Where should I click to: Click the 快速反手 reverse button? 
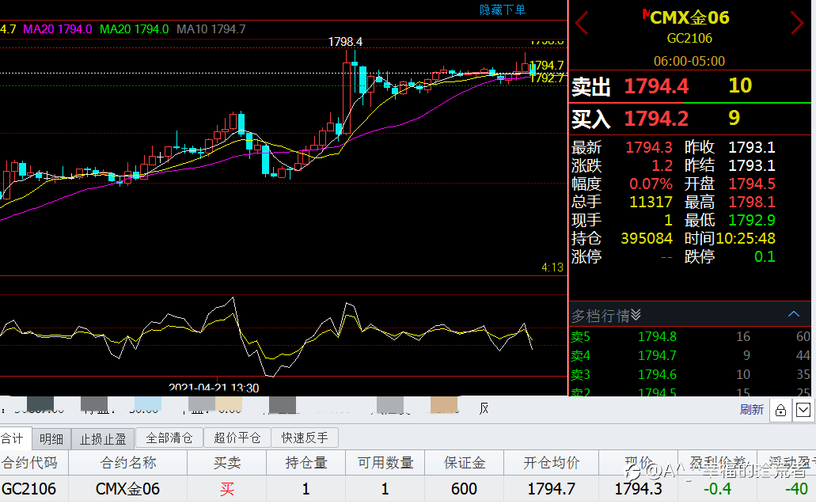click(x=305, y=438)
